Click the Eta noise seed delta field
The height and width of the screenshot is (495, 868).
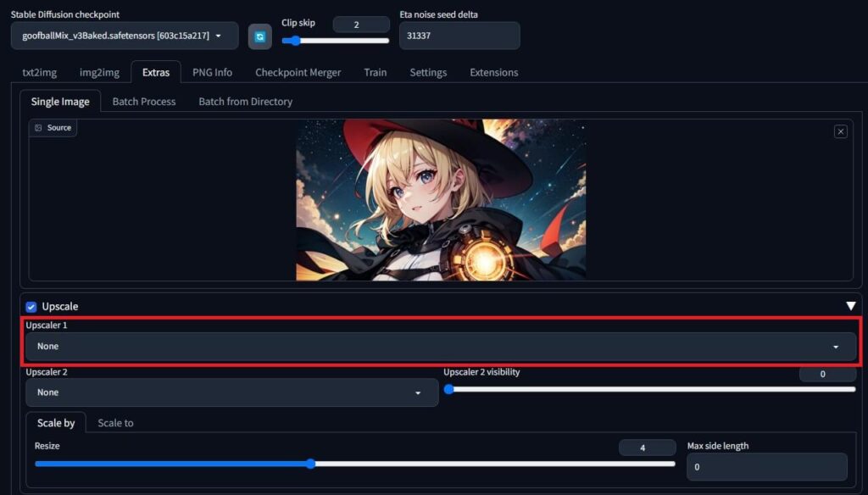click(x=459, y=36)
